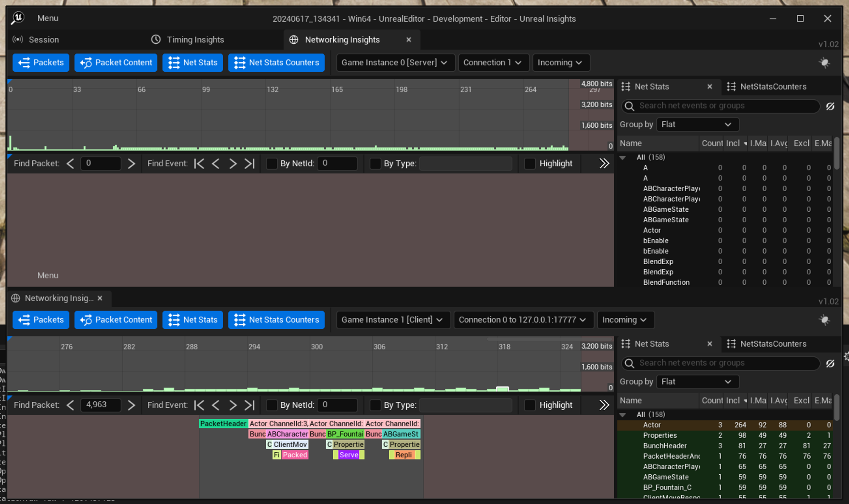Select purple Serve event block
The height and width of the screenshot is (504, 849).
(349, 455)
